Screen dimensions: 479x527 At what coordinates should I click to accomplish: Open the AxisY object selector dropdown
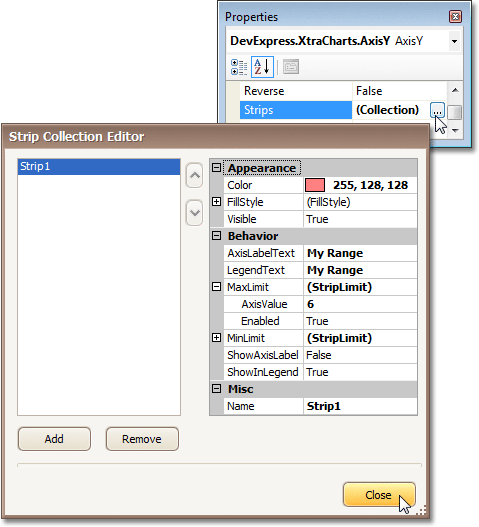pos(454,41)
